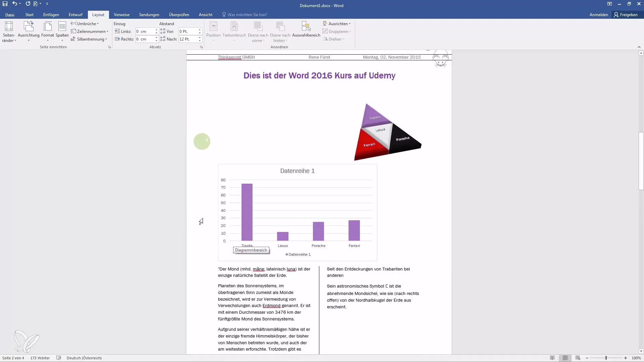
Task: Click the scroll down arrow
Action: click(x=641, y=351)
